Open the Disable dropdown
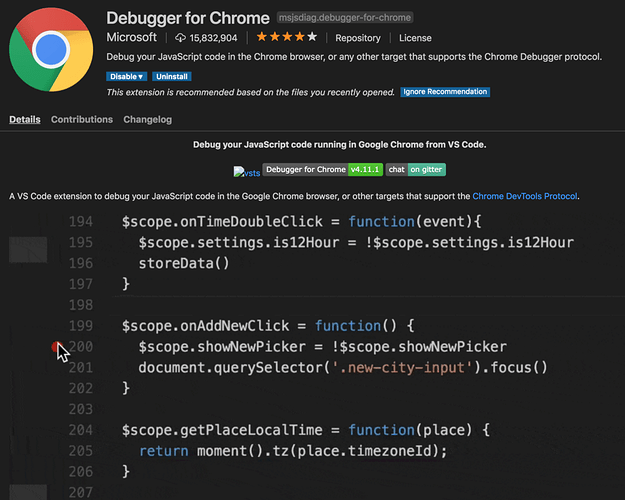This screenshot has width=625, height=500. (126, 76)
